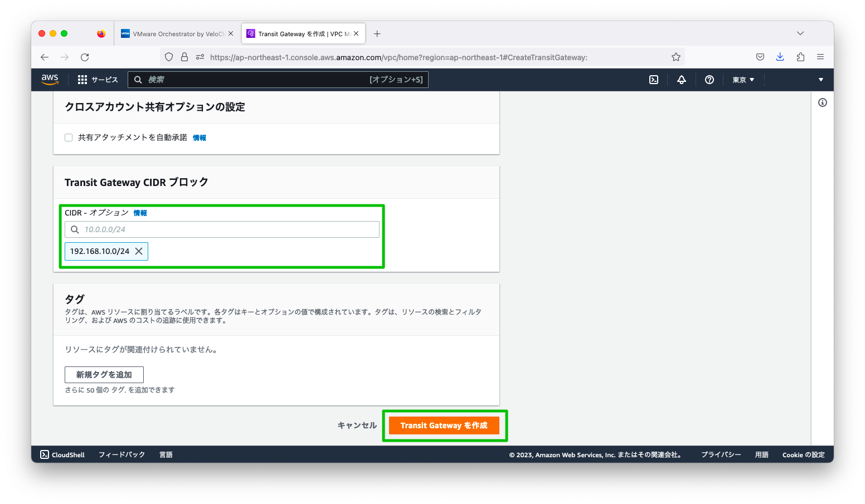Open プライバシー footer link
Image resolution: width=865 pixels, height=504 pixels.
tap(721, 454)
